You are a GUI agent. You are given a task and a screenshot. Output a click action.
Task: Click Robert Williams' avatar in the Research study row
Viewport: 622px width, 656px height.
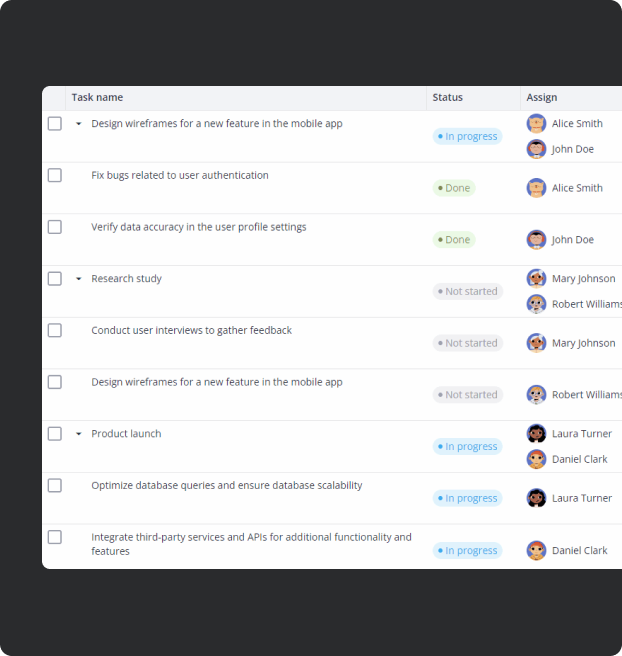click(536, 304)
